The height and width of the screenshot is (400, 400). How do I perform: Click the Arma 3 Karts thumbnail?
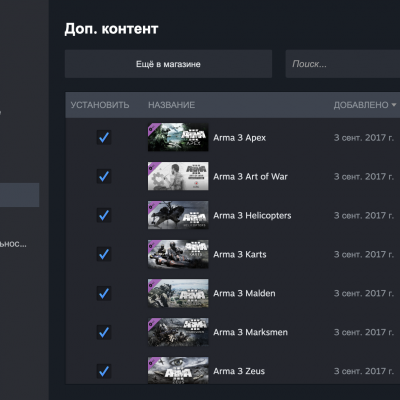(x=178, y=254)
